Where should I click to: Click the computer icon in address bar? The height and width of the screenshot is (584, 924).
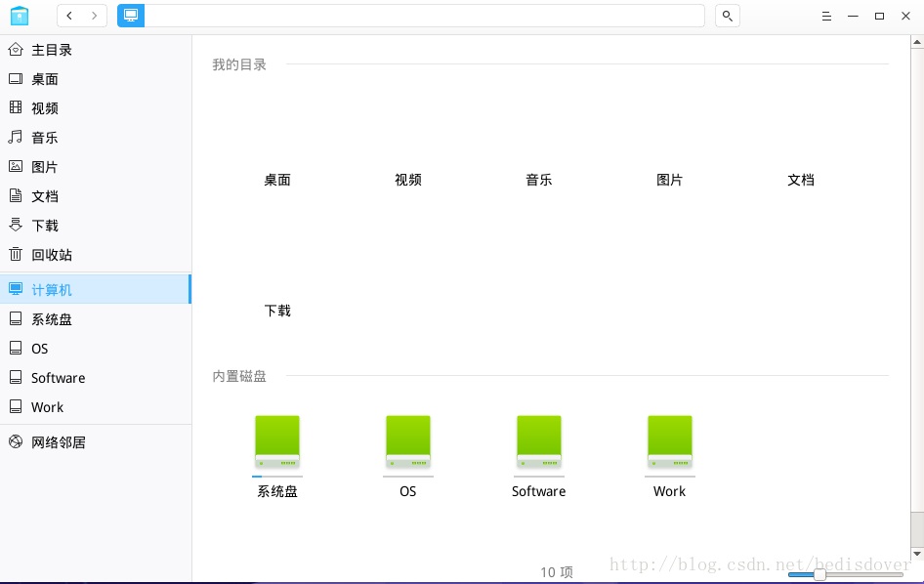coord(131,16)
